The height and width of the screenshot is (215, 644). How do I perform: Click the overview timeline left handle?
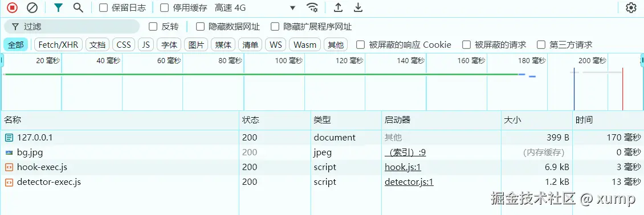tap(2, 61)
